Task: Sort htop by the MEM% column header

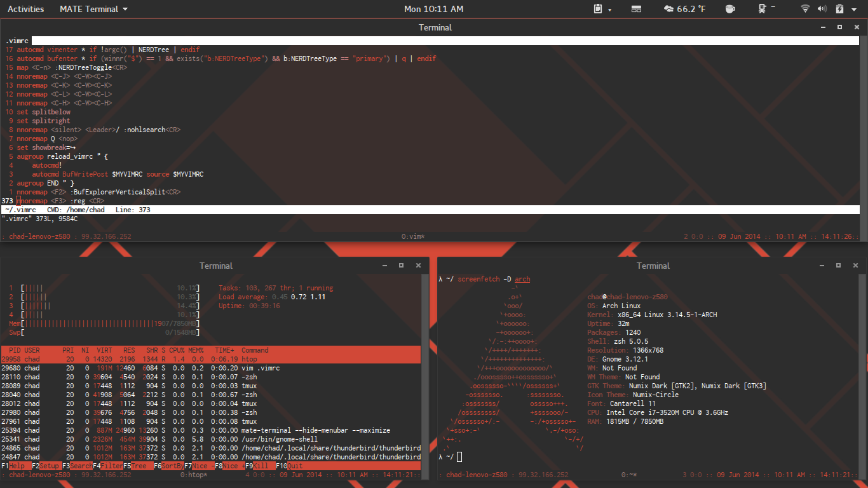Action: click(196, 350)
